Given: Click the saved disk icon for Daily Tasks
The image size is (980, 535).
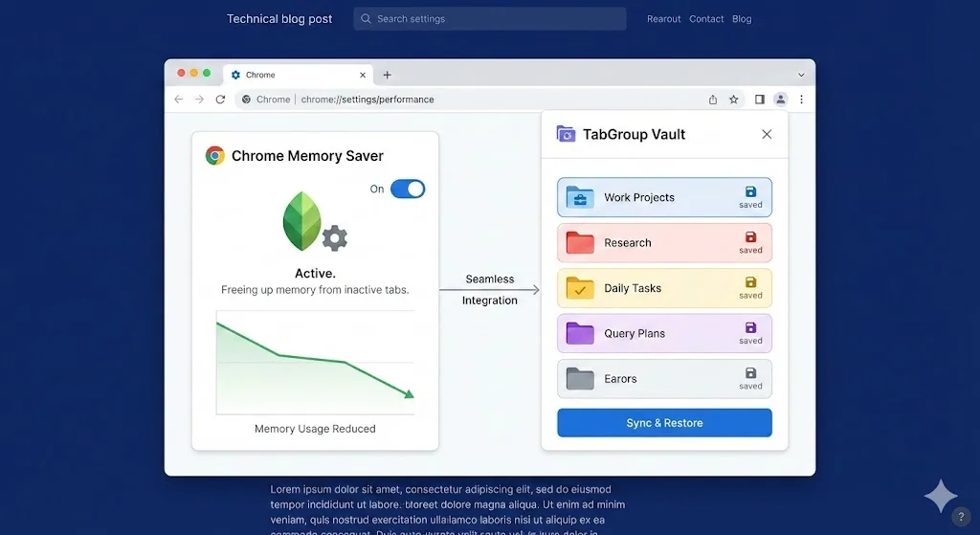Looking at the screenshot, I should tap(750, 282).
